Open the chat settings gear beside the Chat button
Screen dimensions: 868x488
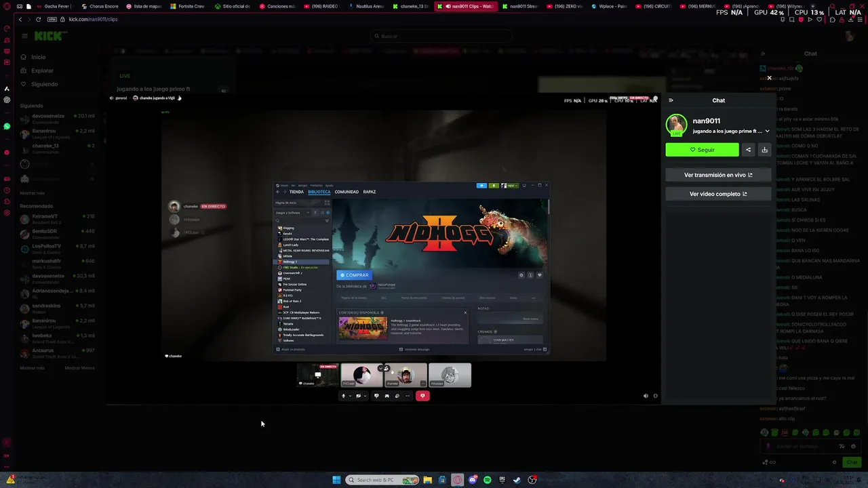pos(834,462)
